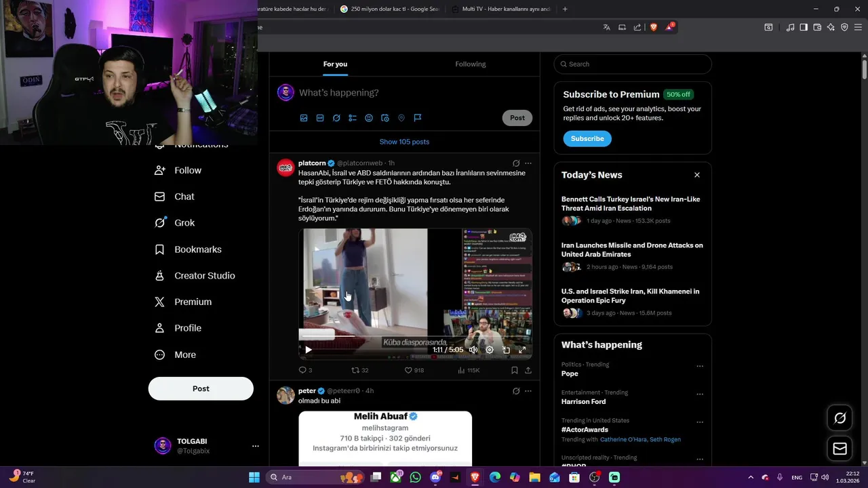Screen dimensions: 868x488
Task: View 115K analytics on platcorn's post
Action: pyautogui.click(x=469, y=370)
